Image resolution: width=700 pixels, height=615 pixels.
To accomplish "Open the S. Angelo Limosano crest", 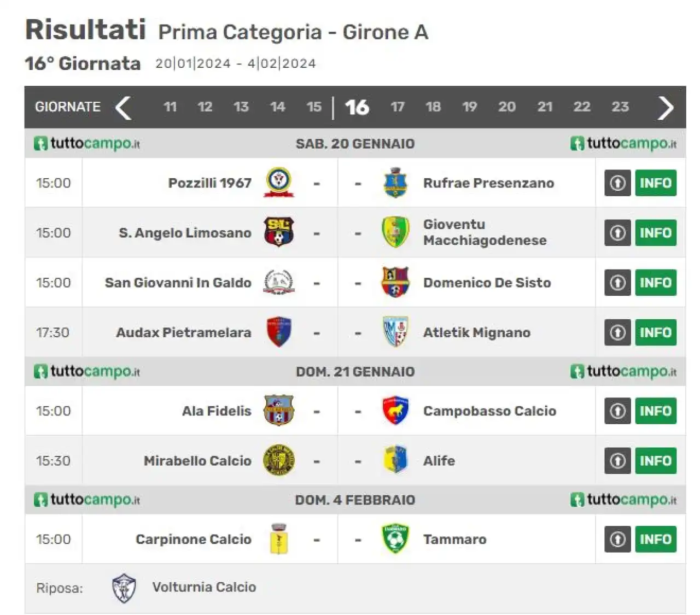I will click(279, 232).
